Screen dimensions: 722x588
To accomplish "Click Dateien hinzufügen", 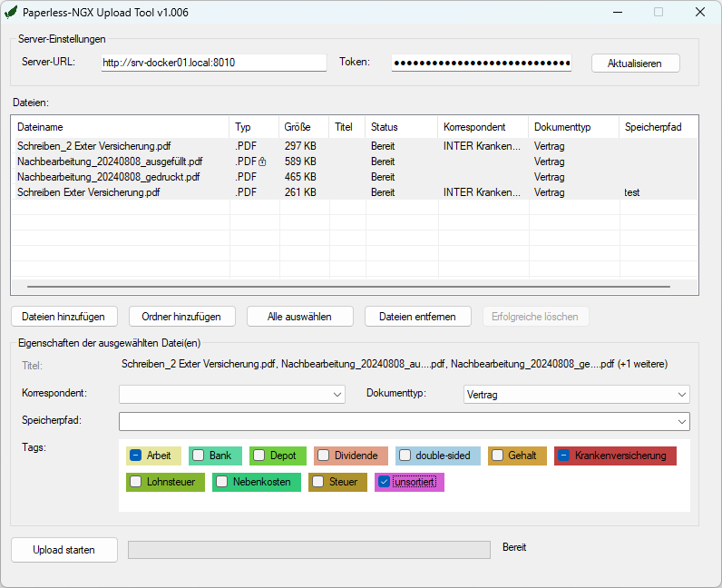I will (64, 317).
